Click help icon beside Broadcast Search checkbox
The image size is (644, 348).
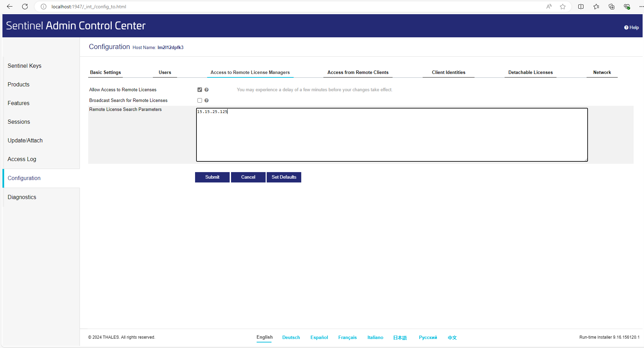tap(206, 101)
